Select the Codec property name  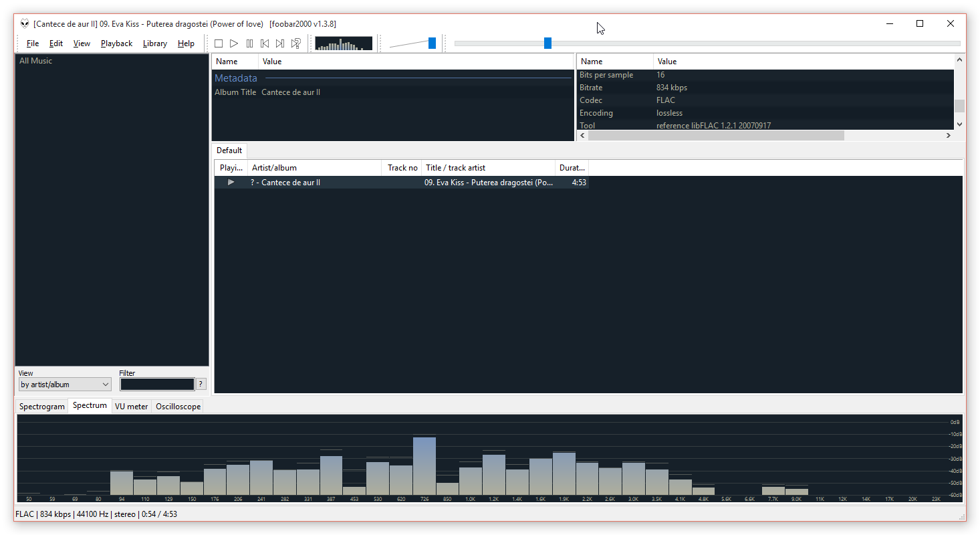(590, 100)
